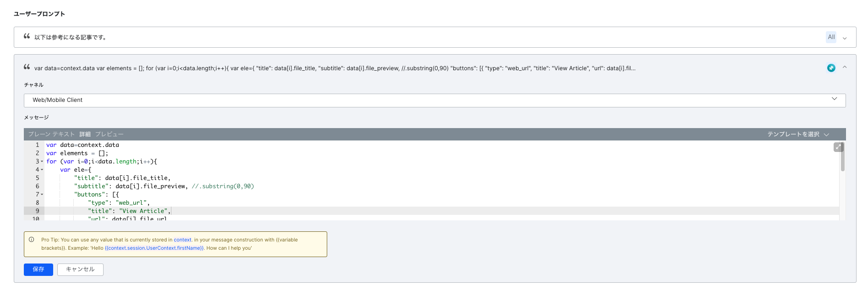Click the info icon in Pro Tip box

[x=32, y=240]
